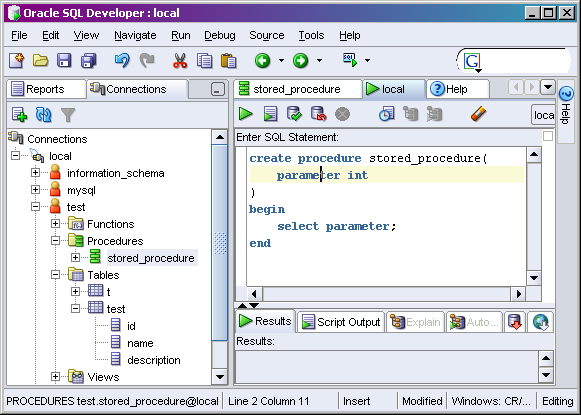Click the Undo arrow icon
Image resolution: width=581 pixels, height=415 pixels.
(122, 60)
